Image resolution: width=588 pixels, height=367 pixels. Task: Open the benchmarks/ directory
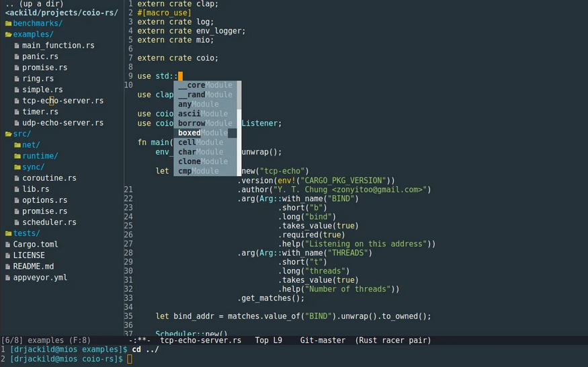pos(38,24)
